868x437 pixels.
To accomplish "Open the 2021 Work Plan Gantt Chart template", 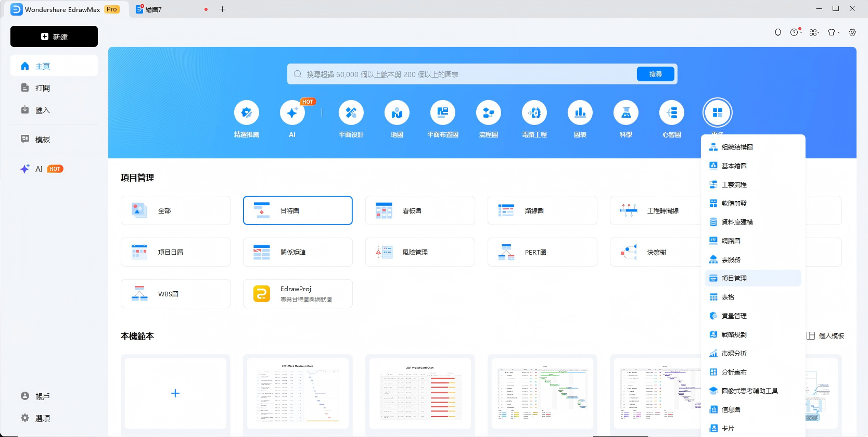I will (x=298, y=393).
